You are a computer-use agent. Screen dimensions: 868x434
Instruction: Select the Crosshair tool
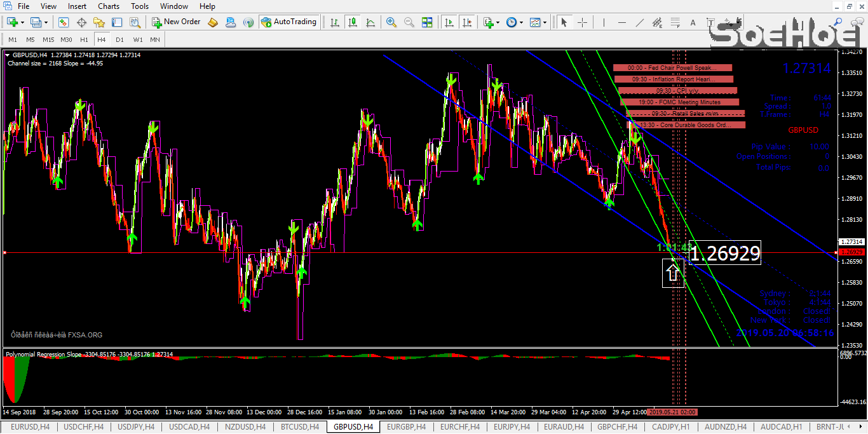tap(583, 22)
